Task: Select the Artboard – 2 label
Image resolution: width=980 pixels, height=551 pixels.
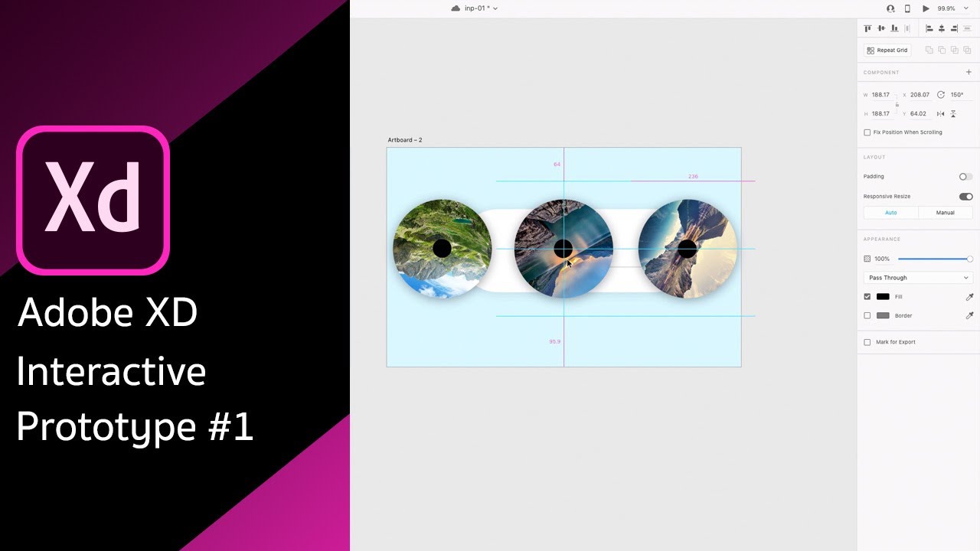Action: coord(405,140)
